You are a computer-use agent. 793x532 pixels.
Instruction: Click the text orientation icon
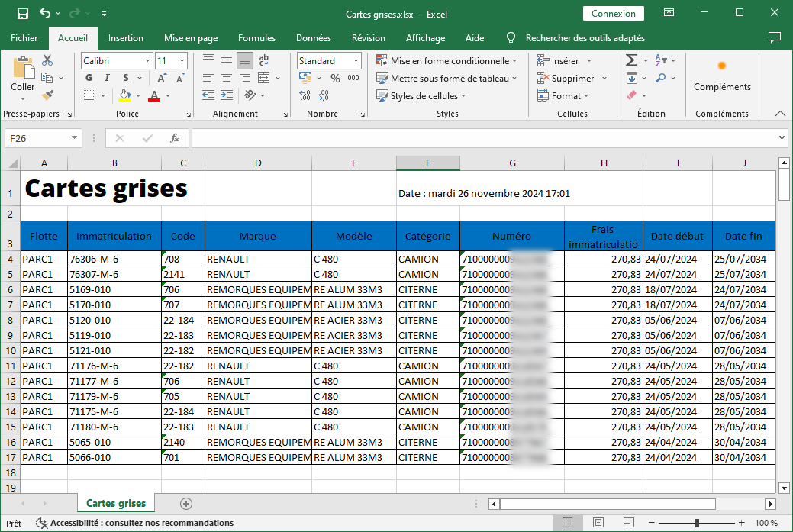point(250,95)
